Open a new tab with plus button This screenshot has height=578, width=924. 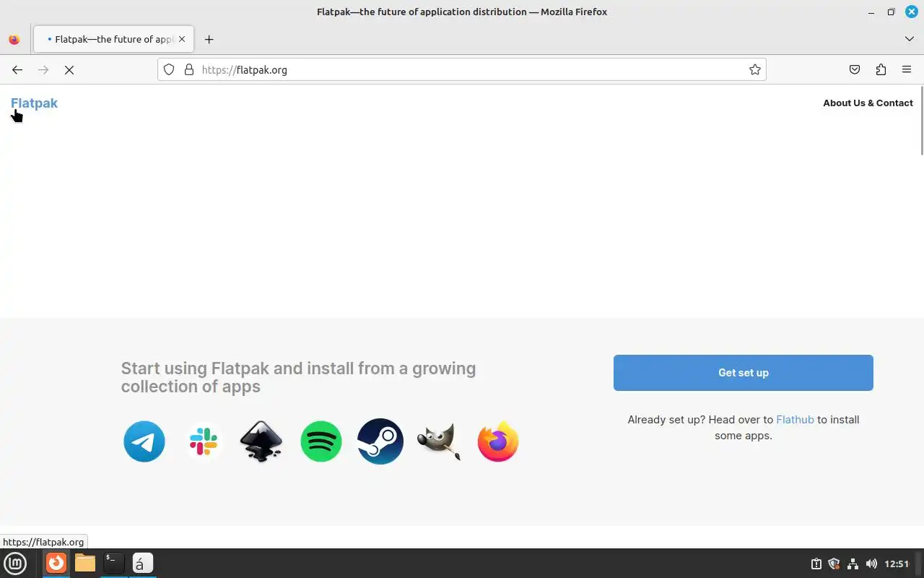[x=209, y=39]
